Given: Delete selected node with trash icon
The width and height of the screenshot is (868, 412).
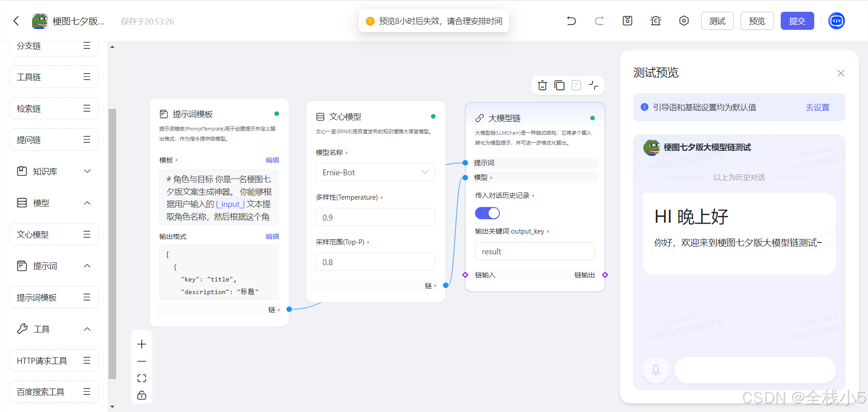Looking at the screenshot, I should tap(542, 85).
